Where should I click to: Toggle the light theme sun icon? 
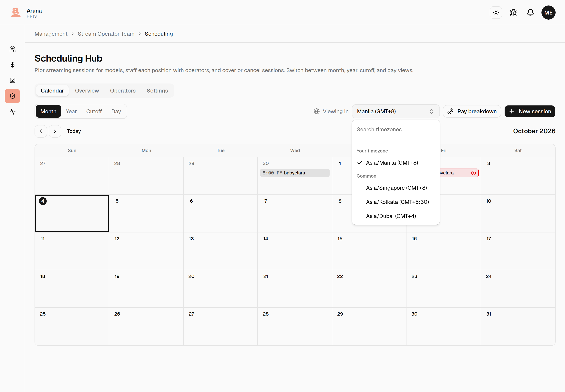click(496, 13)
